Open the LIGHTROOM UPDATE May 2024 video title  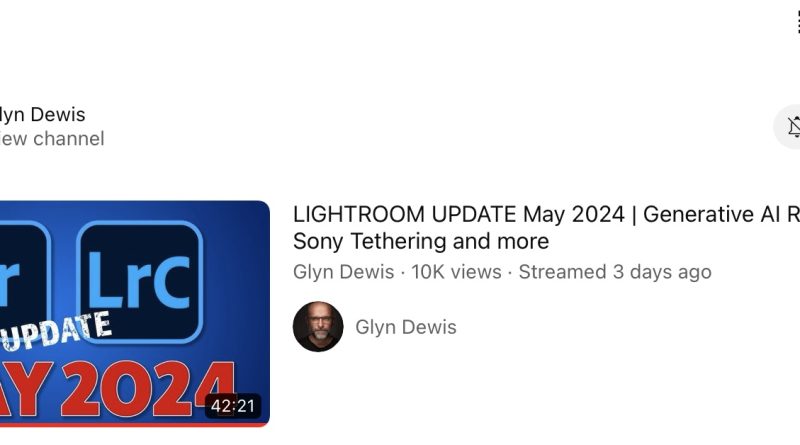coord(546,228)
